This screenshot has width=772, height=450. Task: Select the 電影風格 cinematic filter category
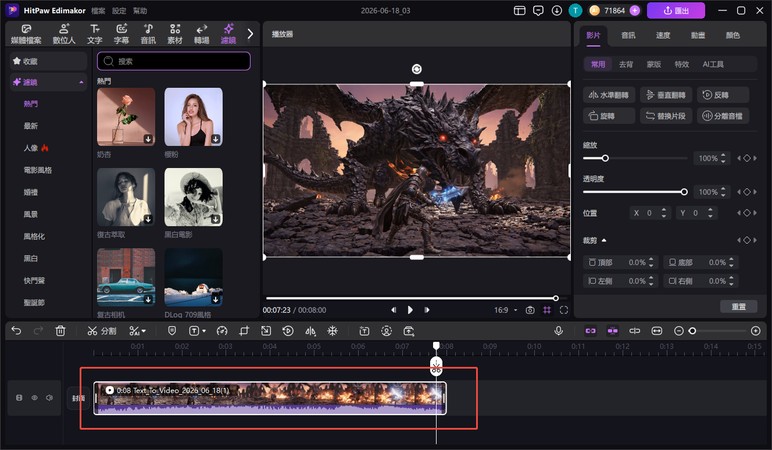[38, 170]
